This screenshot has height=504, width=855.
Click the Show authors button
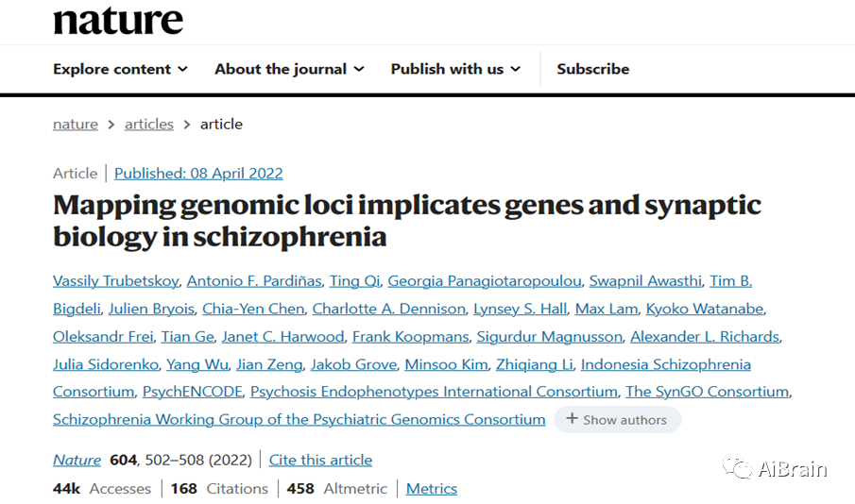pyautogui.click(x=617, y=420)
